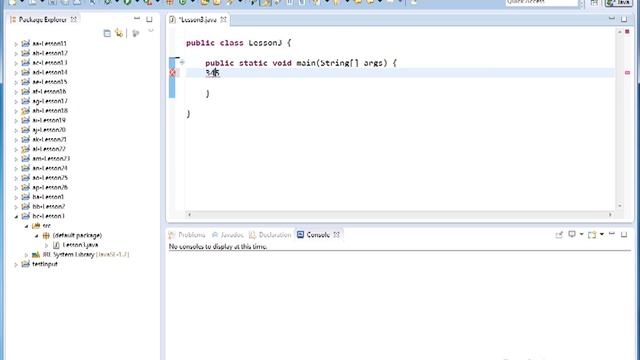The height and width of the screenshot is (360, 640).
Task: Open the Declaration tab
Action: pos(270,235)
